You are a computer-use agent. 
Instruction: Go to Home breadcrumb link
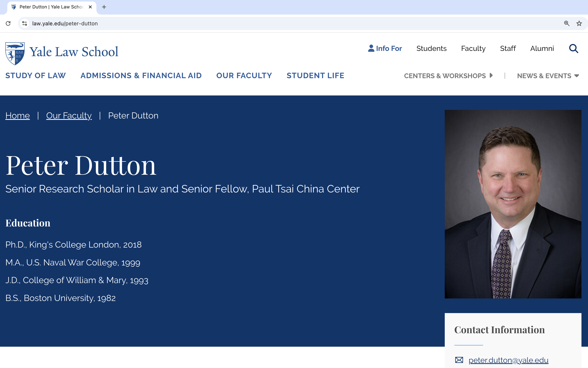point(17,115)
